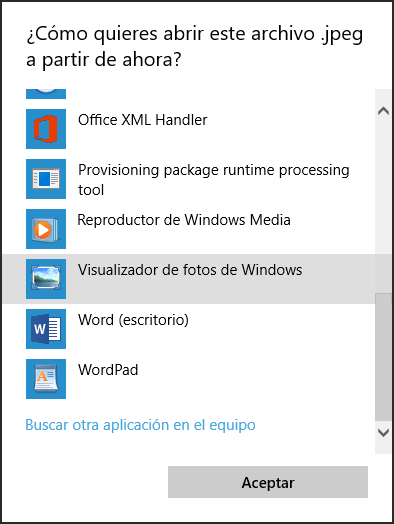Select the Provisioning package runtime tool icon

coord(46,179)
